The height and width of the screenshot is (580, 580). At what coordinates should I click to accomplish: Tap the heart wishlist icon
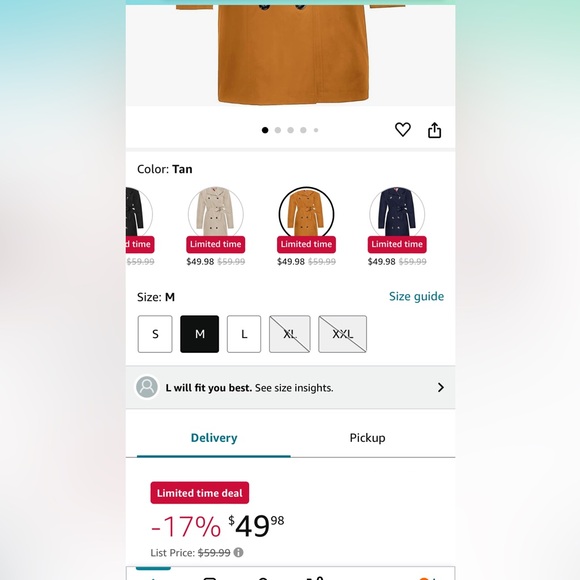tap(402, 130)
